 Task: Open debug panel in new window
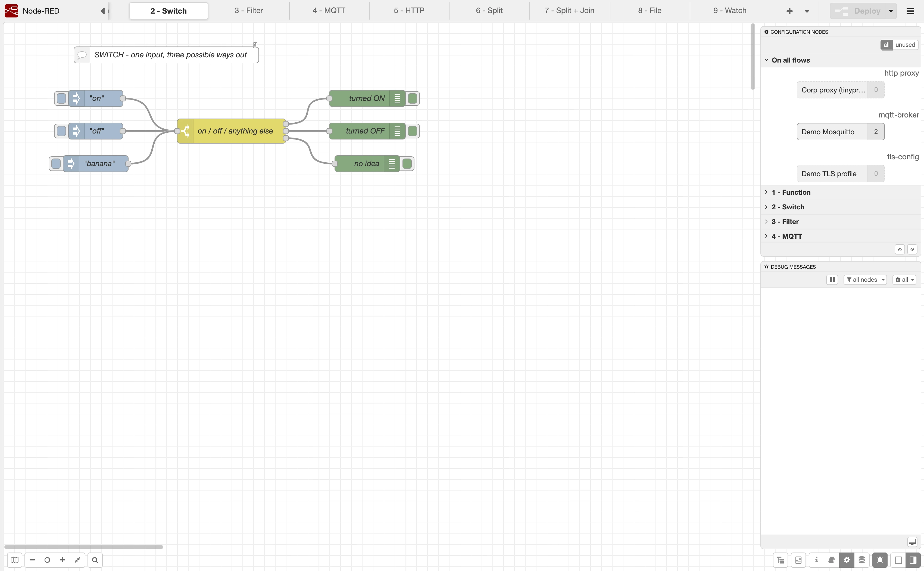coord(912,542)
